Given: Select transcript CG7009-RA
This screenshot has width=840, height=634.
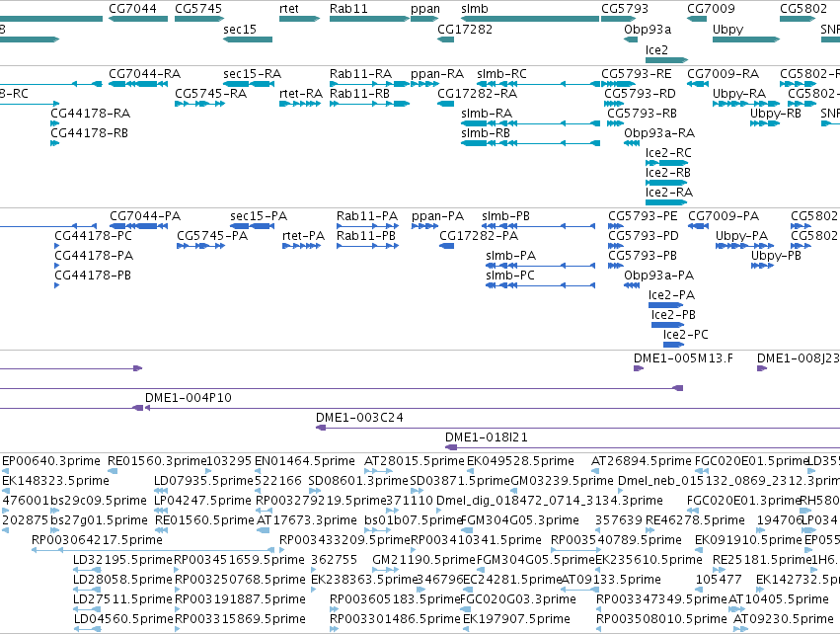Looking at the screenshot, I should click(698, 84).
